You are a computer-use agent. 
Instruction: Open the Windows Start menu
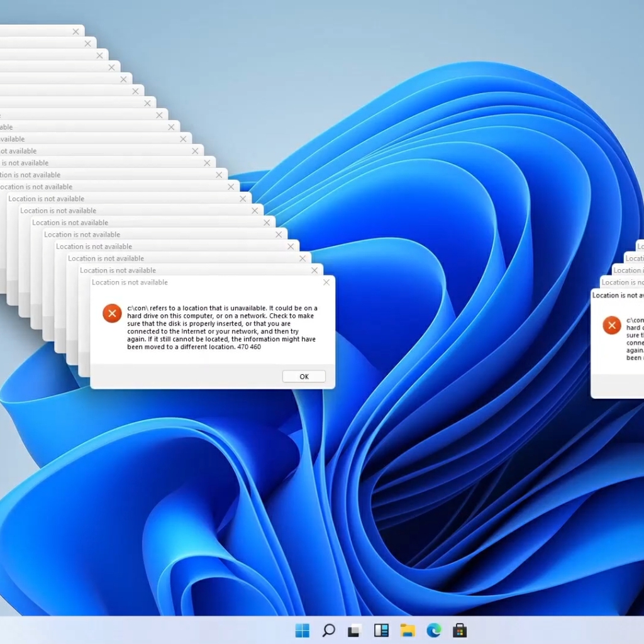click(303, 630)
